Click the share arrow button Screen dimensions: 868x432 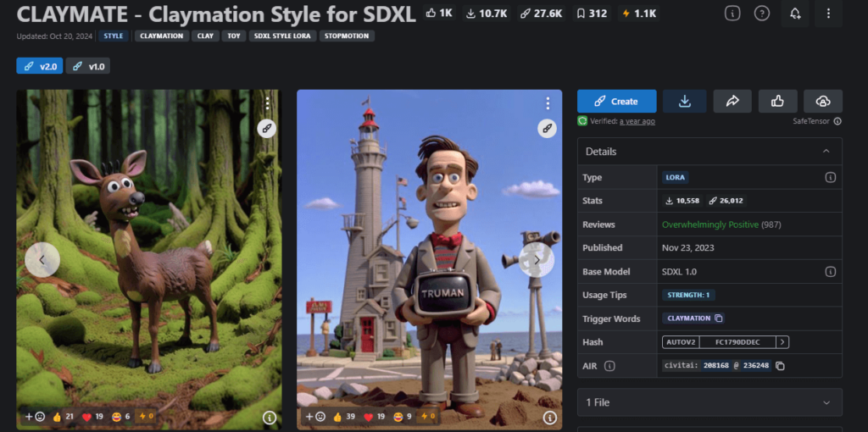click(x=732, y=102)
